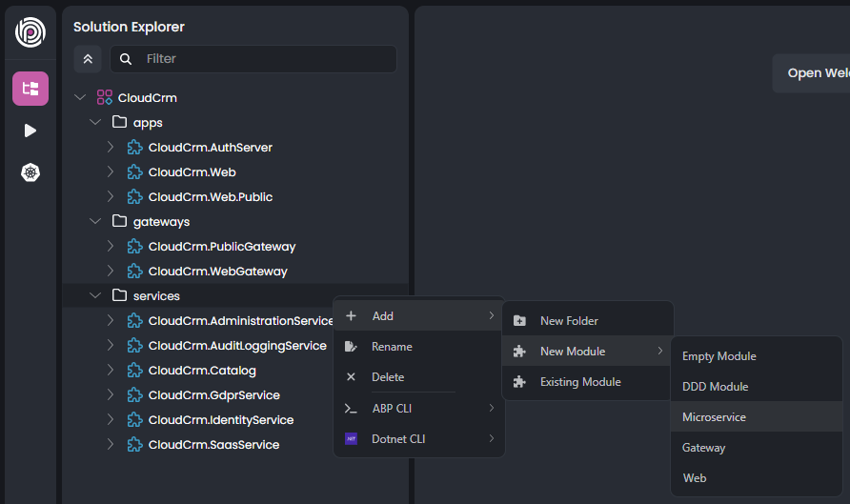Click the CloudCrm.AuditLoggingService puzzle icon
Screen dimensions: 850x504
pyautogui.click(x=134, y=346)
